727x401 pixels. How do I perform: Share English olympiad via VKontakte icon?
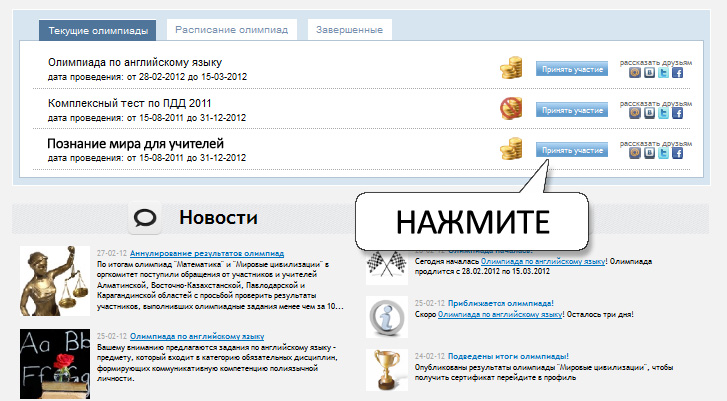[x=649, y=73]
